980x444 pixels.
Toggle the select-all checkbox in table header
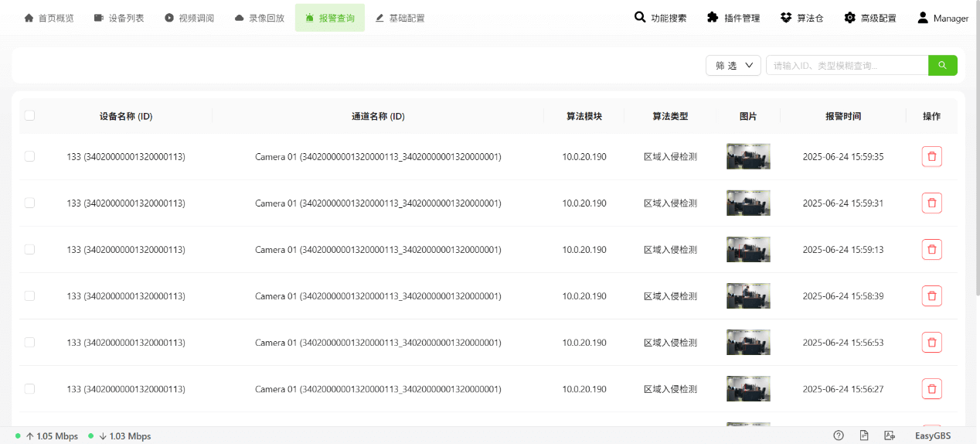tap(29, 116)
